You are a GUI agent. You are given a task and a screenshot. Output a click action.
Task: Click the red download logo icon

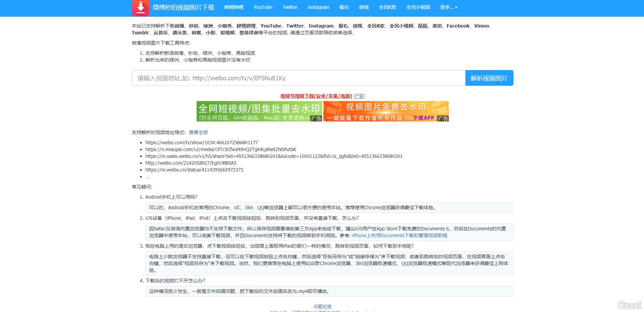140,7
